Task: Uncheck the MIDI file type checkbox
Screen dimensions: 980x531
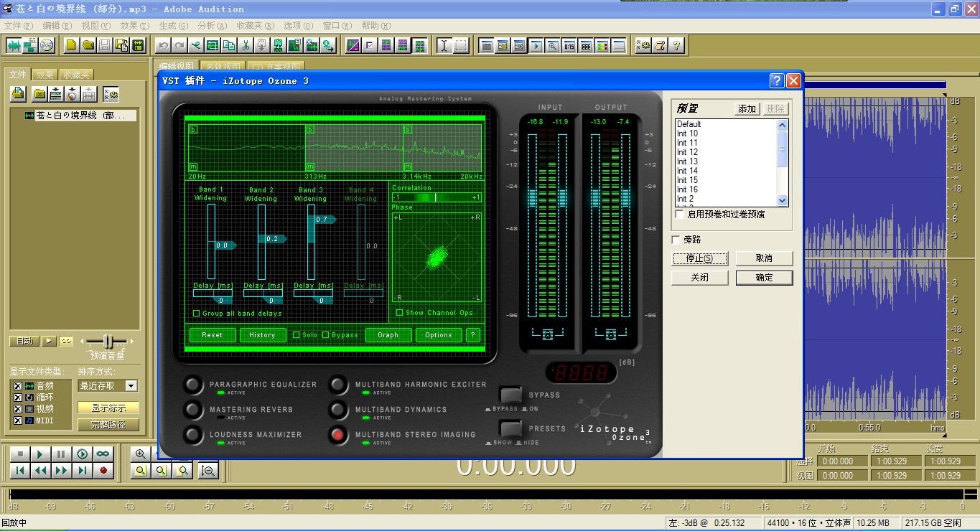Action: coord(18,420)
